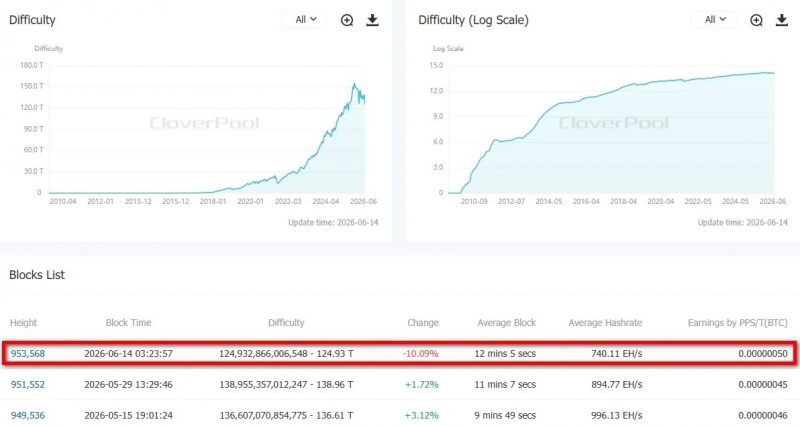
Task: Click the Height column header
Action: coord(23,322)
